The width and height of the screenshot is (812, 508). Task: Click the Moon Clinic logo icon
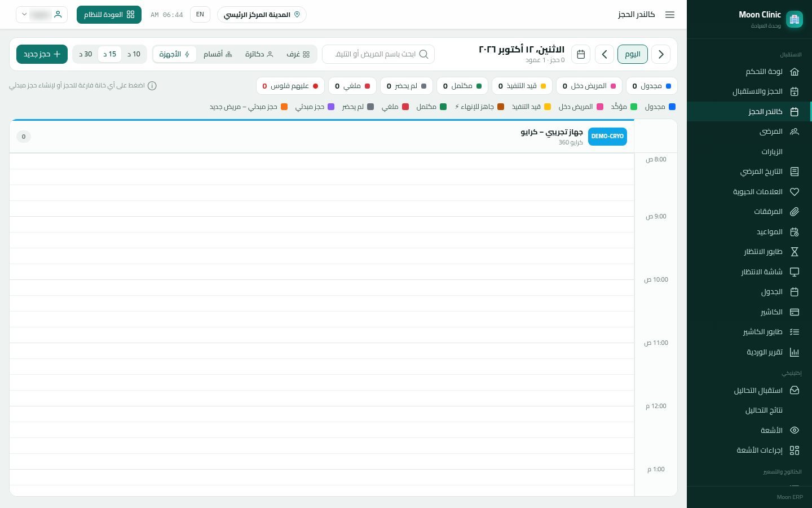pos(795,19)
